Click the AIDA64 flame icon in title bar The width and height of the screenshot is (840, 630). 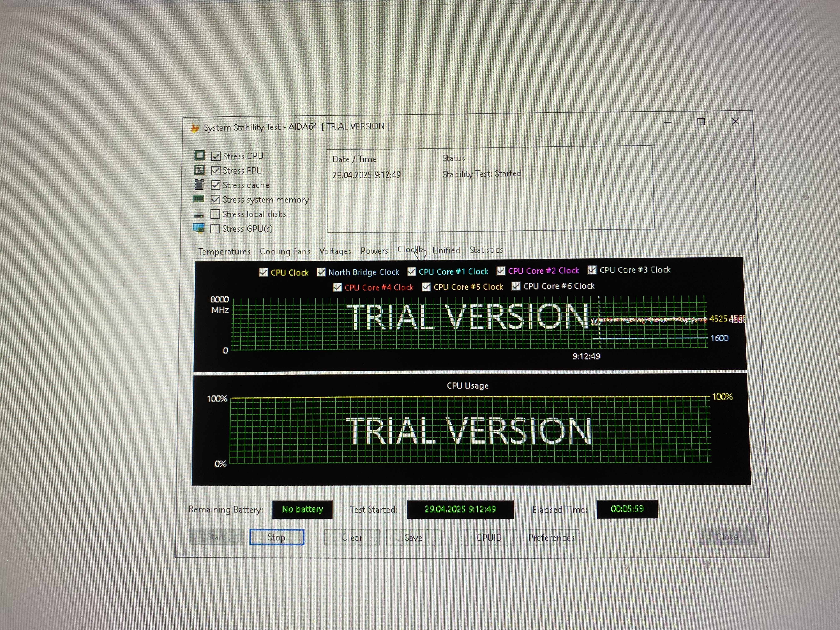(x=195, y=128)
